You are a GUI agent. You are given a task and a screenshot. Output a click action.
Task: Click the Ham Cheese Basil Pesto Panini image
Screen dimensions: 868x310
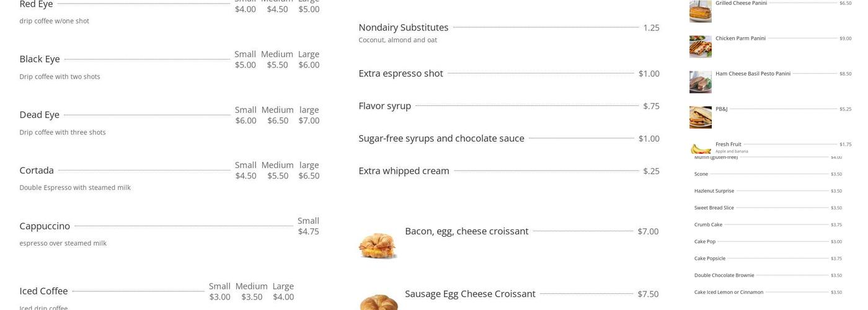click(700, 82)
